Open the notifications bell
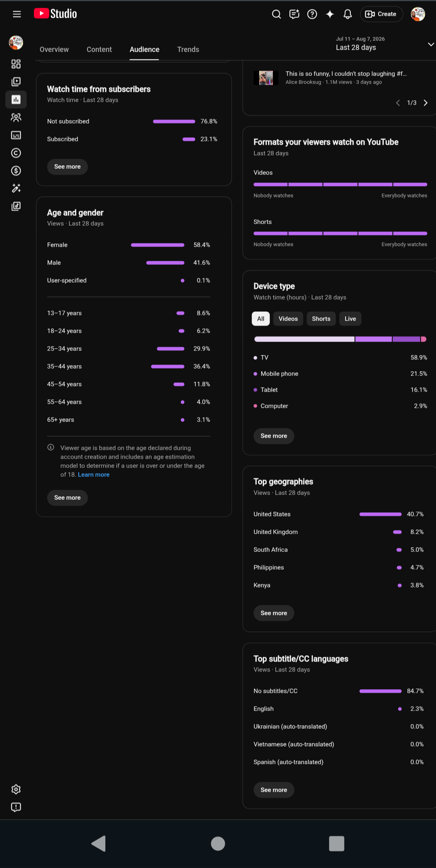436x868 pixels. tap(348, 14)
